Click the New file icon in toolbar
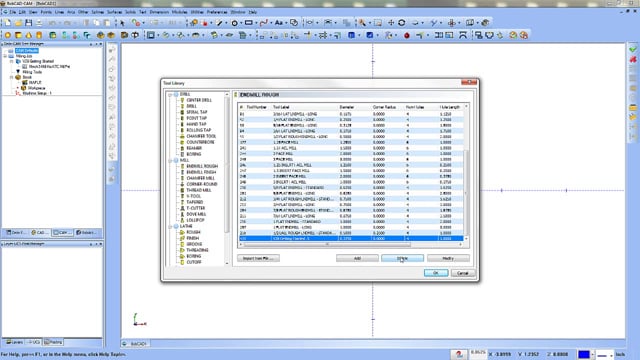Viewport: 640px width, 360px height. tap(8, 23)
